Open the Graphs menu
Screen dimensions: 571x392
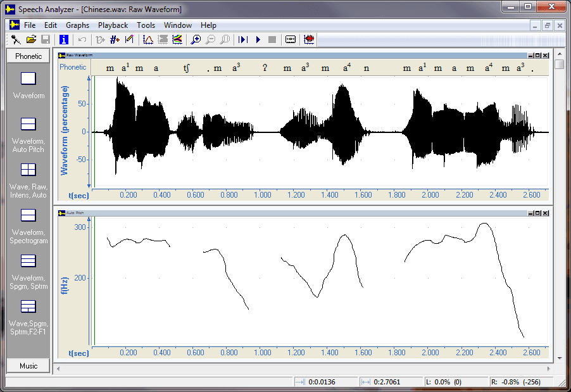coord(77,25)
